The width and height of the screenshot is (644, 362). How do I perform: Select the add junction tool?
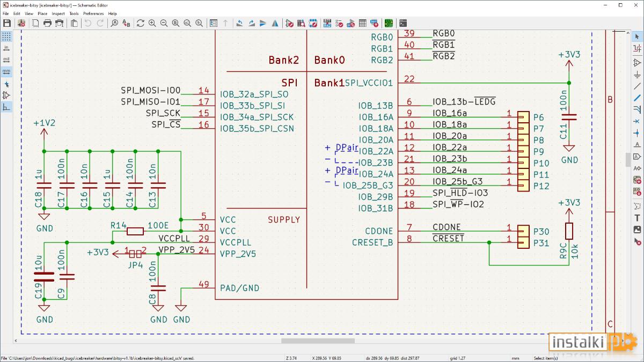click(x=637, y=133)
